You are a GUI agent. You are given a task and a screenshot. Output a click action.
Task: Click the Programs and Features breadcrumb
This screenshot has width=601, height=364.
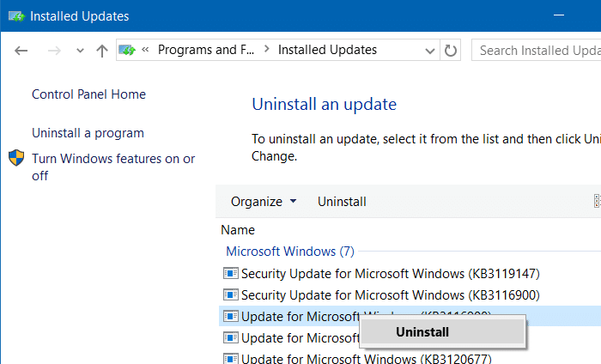tap(206, 50)
